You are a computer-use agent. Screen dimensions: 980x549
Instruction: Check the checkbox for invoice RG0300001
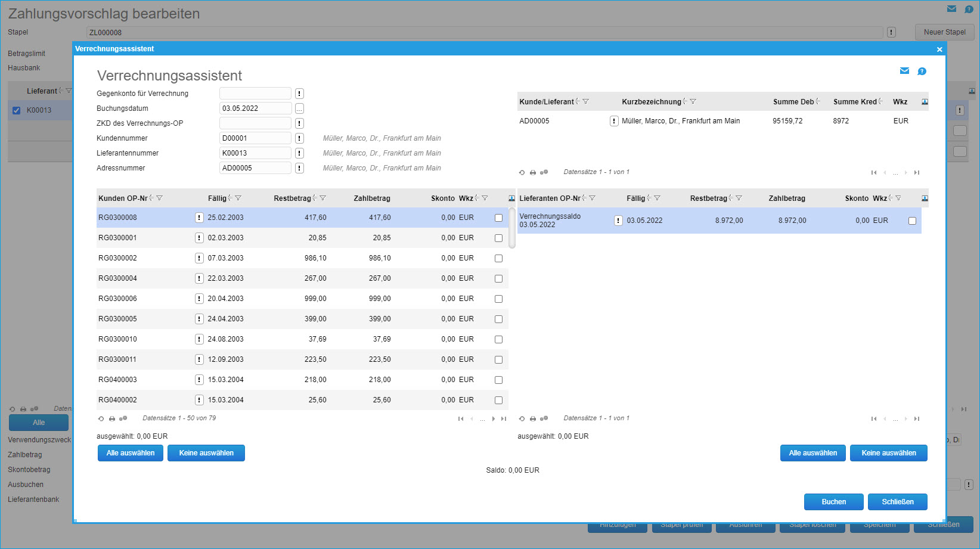point(498,238)
